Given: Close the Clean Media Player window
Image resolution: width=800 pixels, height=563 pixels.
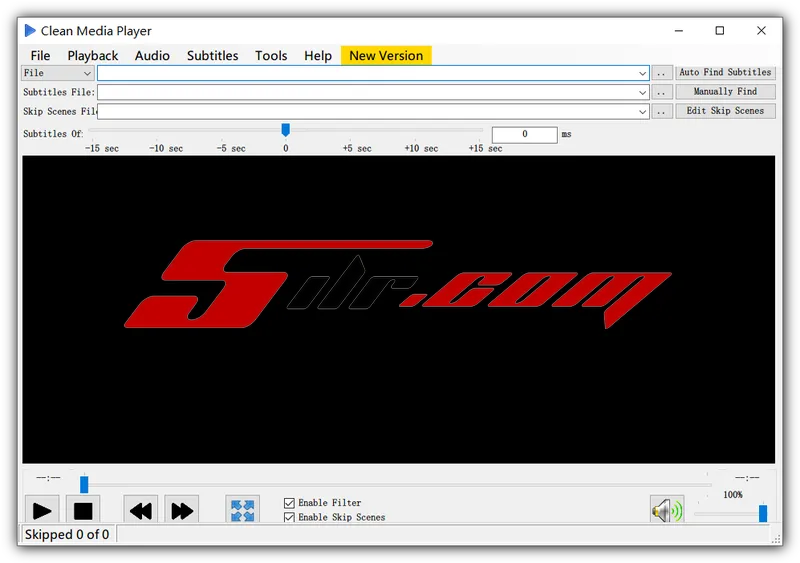Looking at the screenshot, I should pyautogui.click(x=761, y=31).
